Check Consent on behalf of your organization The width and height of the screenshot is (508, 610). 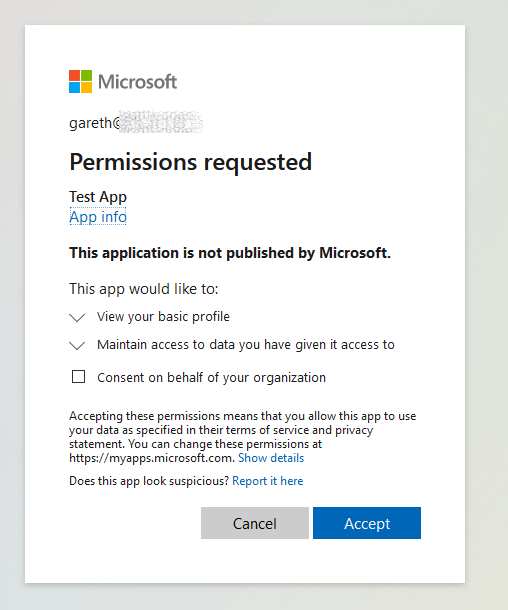(x=79, y=377)
